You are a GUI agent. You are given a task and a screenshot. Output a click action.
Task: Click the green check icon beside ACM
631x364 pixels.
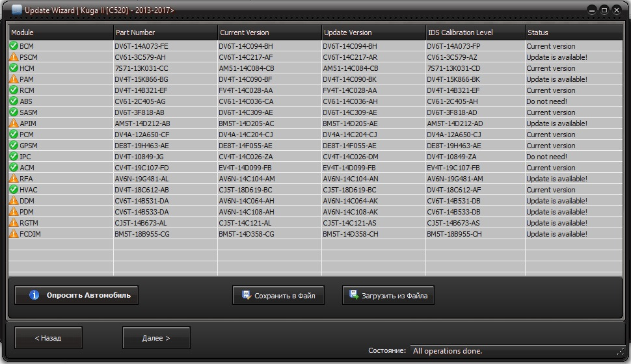(14, 167)
